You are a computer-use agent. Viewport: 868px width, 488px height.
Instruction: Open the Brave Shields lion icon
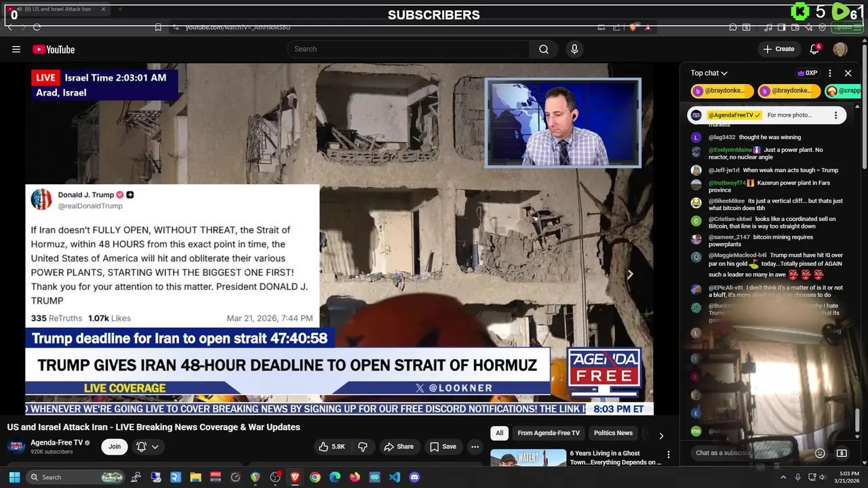click(x=633, y=27)
